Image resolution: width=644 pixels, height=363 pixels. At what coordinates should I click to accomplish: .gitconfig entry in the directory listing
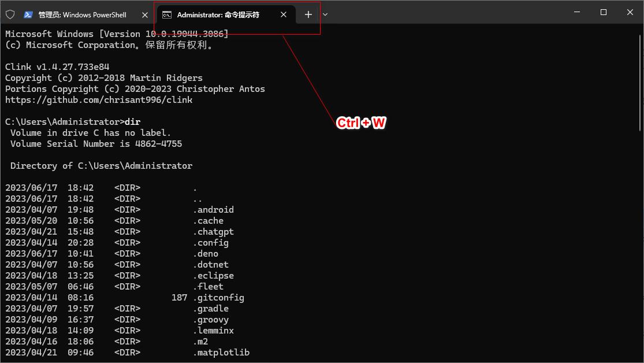[219, 297]
